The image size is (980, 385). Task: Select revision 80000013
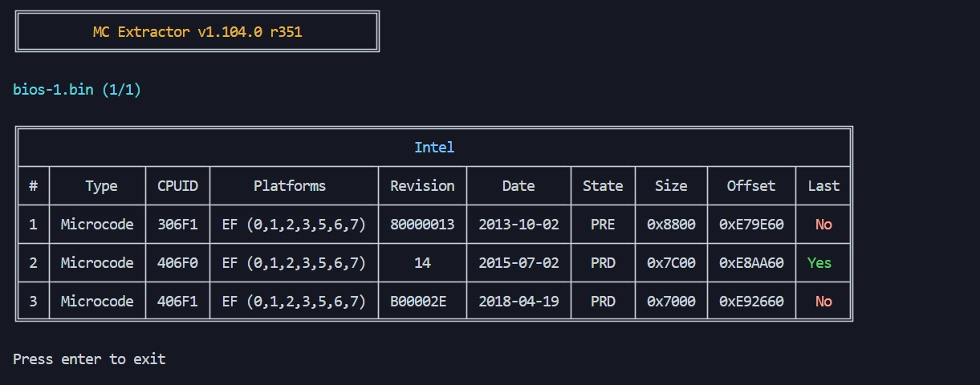[x=422, y=225]
